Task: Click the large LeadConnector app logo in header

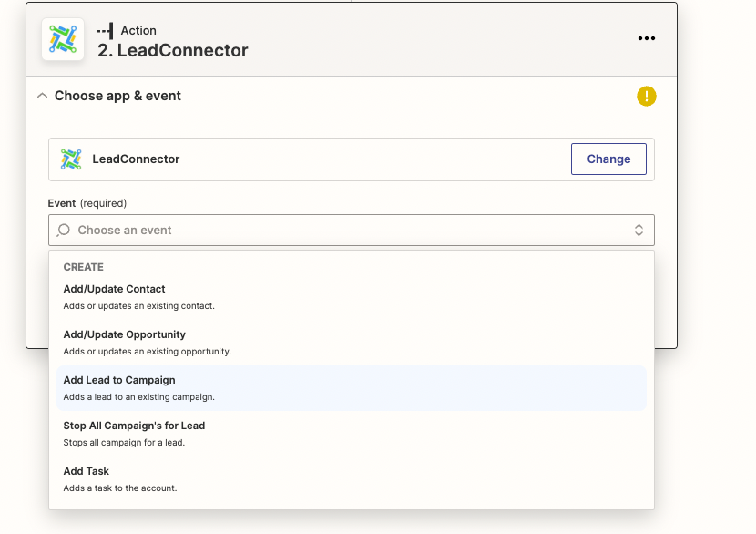Action: click(63, 39)
